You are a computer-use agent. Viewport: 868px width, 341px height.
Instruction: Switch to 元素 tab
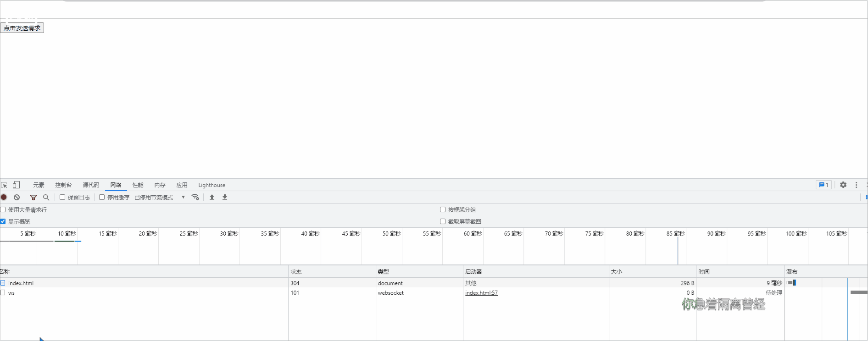tap(39, 185)
